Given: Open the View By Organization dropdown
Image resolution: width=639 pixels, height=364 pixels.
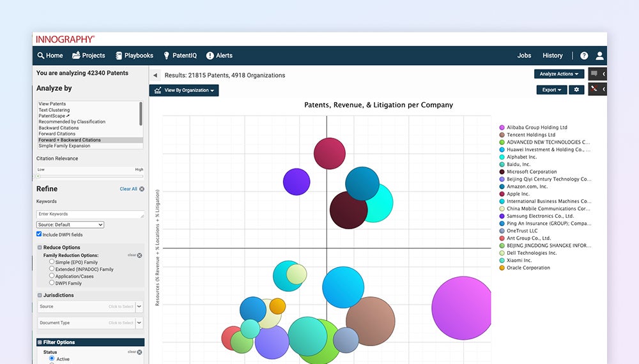Looking at the screenshot, I should [184, 91].
